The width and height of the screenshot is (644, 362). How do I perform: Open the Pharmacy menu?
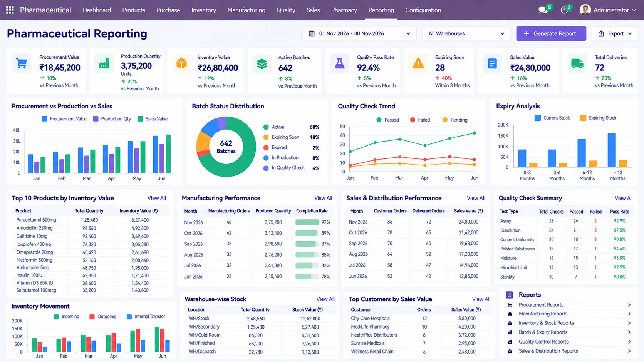[344, 10]
